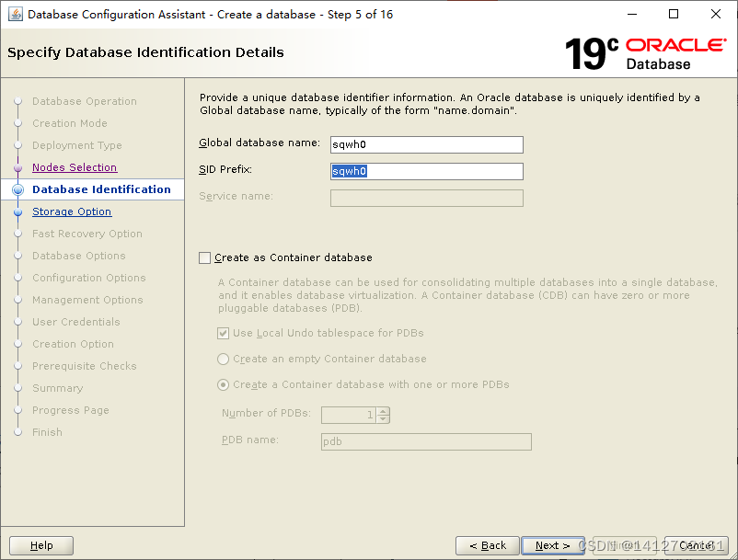Close the Database Configuration Assistant window
738x560 pixels.
coord(715,14)
